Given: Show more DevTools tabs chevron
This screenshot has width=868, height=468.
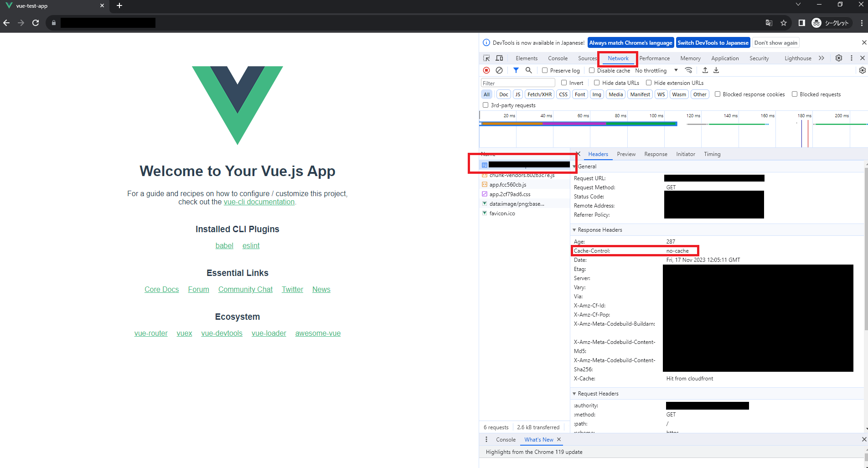Looking at the screenshot, I should point(821,58).
